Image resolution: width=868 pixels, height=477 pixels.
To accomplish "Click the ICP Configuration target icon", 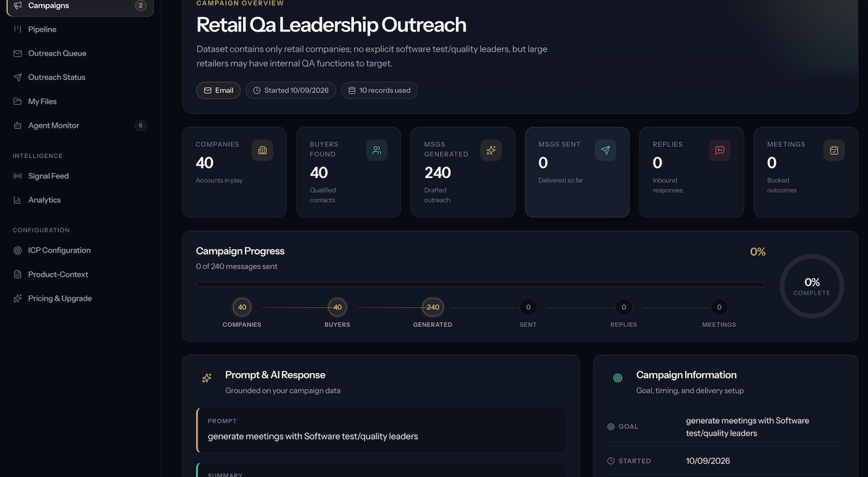I will coord(17,251).
